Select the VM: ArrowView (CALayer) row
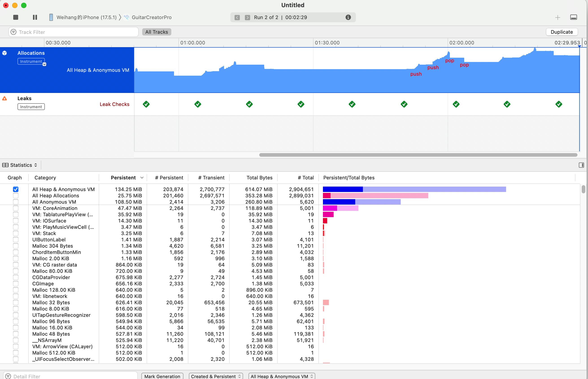This screenshot has height=379, width=588. (x=290, y=346)
